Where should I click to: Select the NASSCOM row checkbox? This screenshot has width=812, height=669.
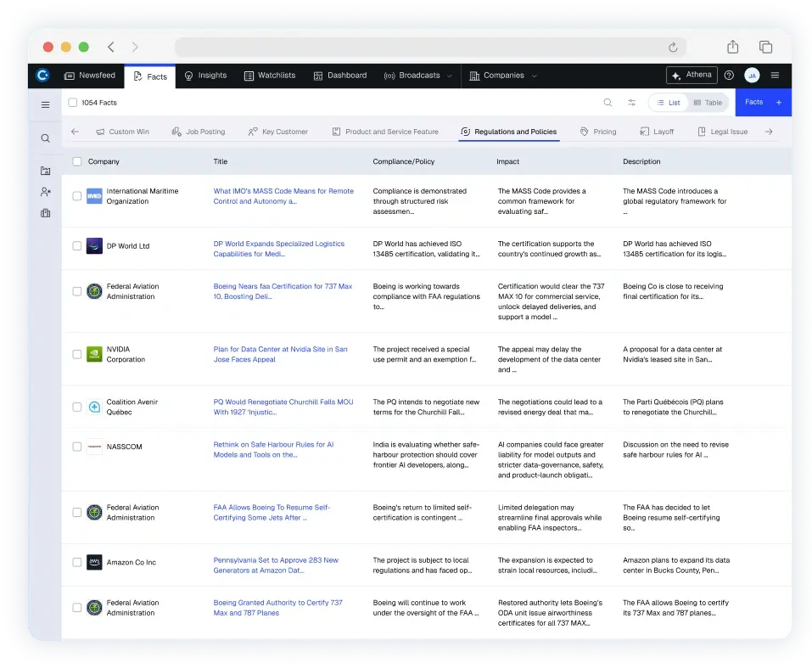(x=76, y=447)
